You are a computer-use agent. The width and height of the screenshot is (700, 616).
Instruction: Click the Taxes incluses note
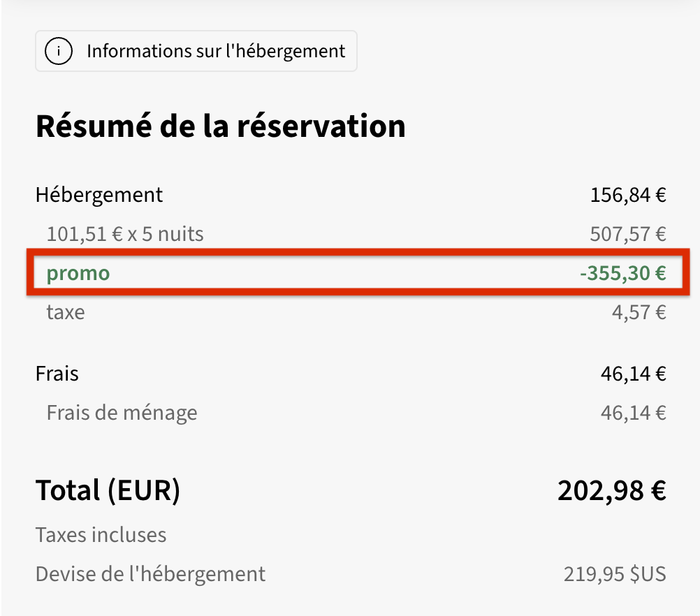(101, 535)
